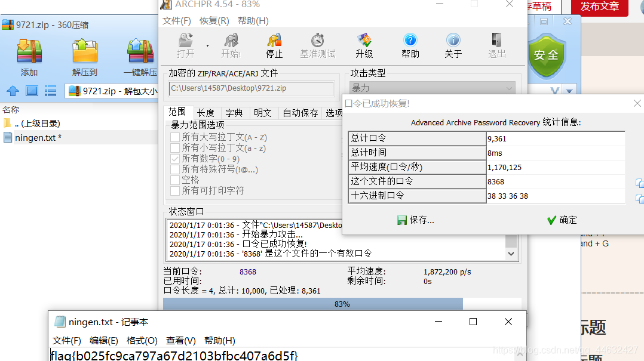Click the Open (打开) toolbar icon in ARCHPR
This screenshot has height=361, width=644.
tap(186, 45)
